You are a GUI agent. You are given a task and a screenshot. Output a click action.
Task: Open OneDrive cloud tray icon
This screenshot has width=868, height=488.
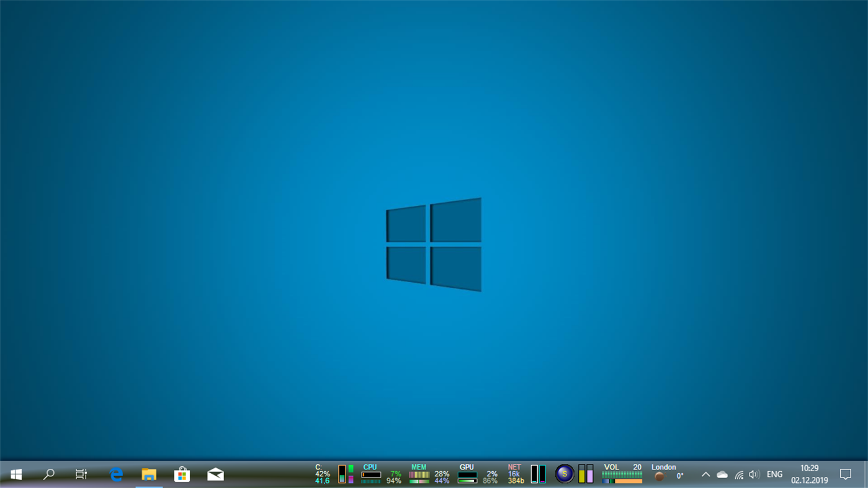pos(722,474)
